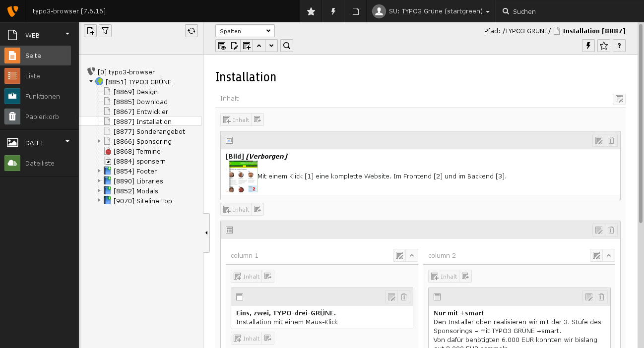Screen dimensions: 644x348
Task: Refresh the page tree
Action: pyautogui.click(x=192, y=31)
